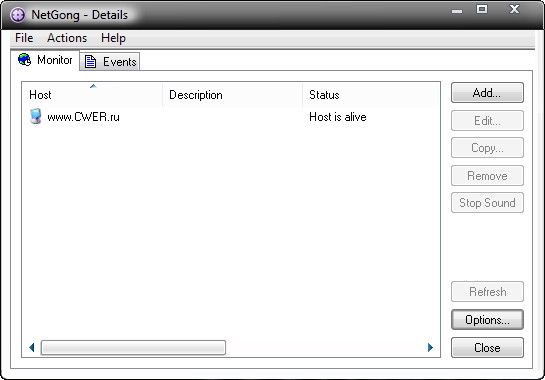Select the www.CWER.ru host entry
The height and width of the screenshot is (380, 545).
(x=83, y=116)
